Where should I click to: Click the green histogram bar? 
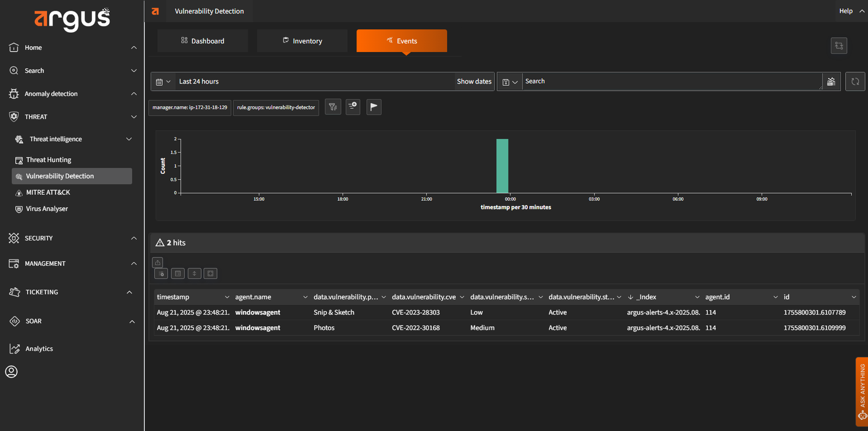502,166
